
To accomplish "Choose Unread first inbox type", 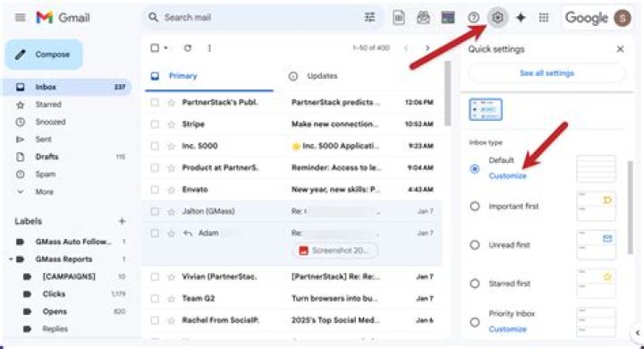I will pyautogui.click(x=475, y=245).
